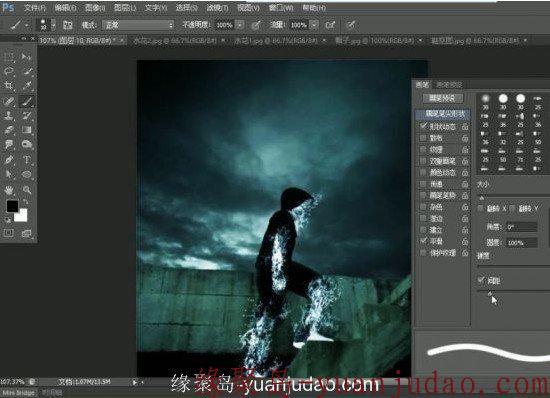
Task: Select the Move tool
Action: click(x=27, y=56)
